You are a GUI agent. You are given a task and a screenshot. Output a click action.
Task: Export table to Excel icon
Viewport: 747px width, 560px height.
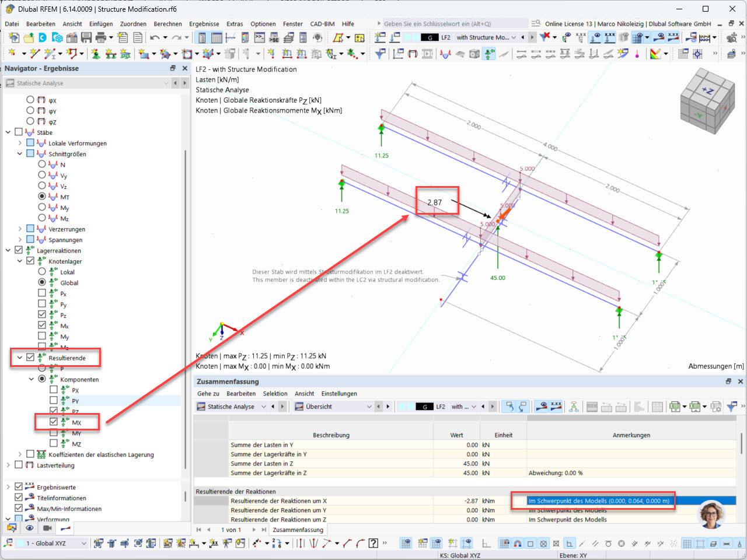pos(676,407)
